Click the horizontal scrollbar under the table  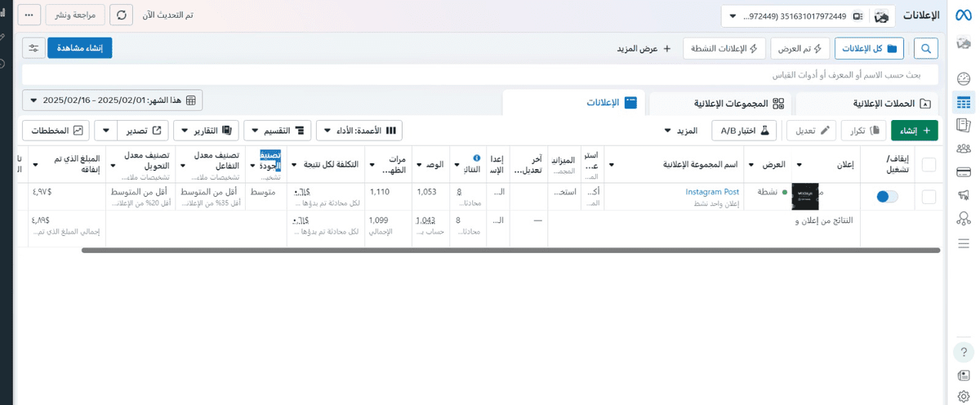510,251
